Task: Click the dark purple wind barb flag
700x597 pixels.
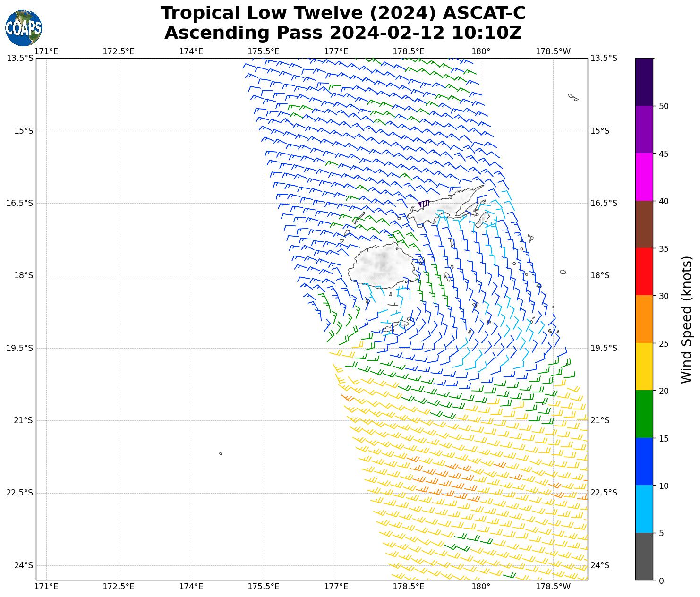Action: (424, 204)
